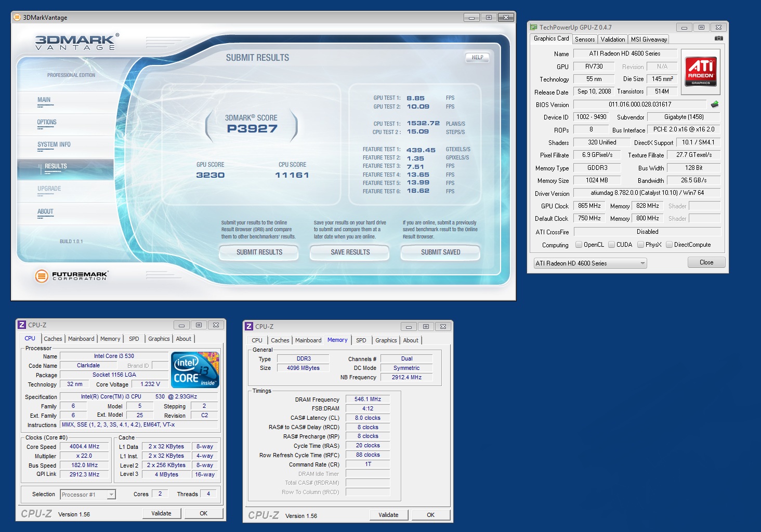Click the Core Speed 4004.4 MHz value
The image size is (761, 532).
tap(84, 446)
